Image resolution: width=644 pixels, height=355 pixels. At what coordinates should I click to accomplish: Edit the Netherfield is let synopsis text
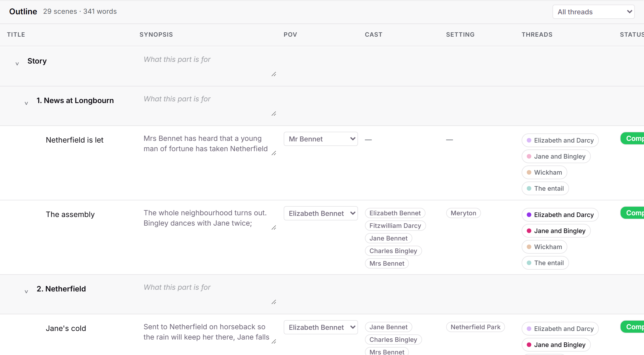[208, 144]
